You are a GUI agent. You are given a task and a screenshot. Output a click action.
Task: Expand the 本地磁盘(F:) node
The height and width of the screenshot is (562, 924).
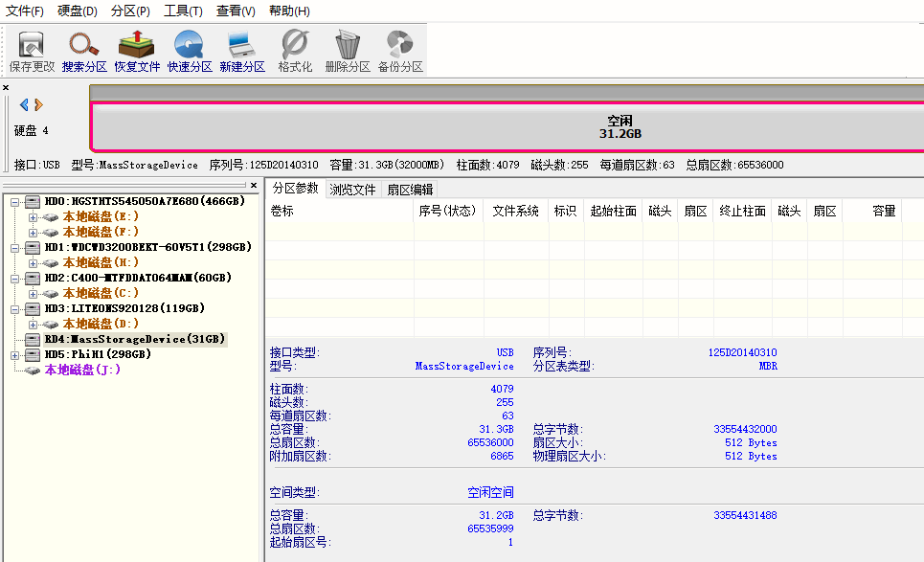pyautogui.click(x=33, y=233)
